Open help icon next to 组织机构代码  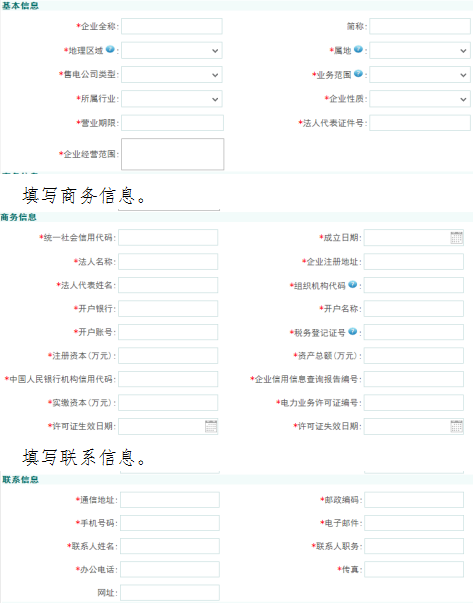tap(352, 284)
